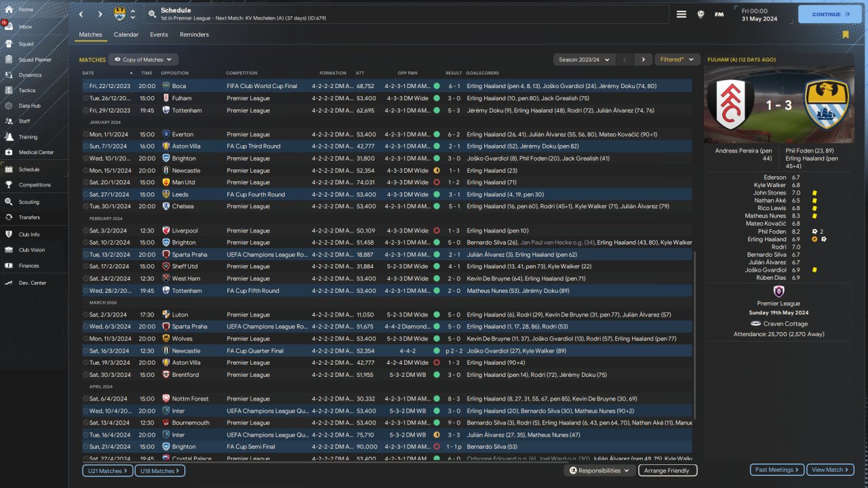This screenshot has width=868, height=488.
Task: Click the date display 31 May 2024
Action: (x=759, y=19)
